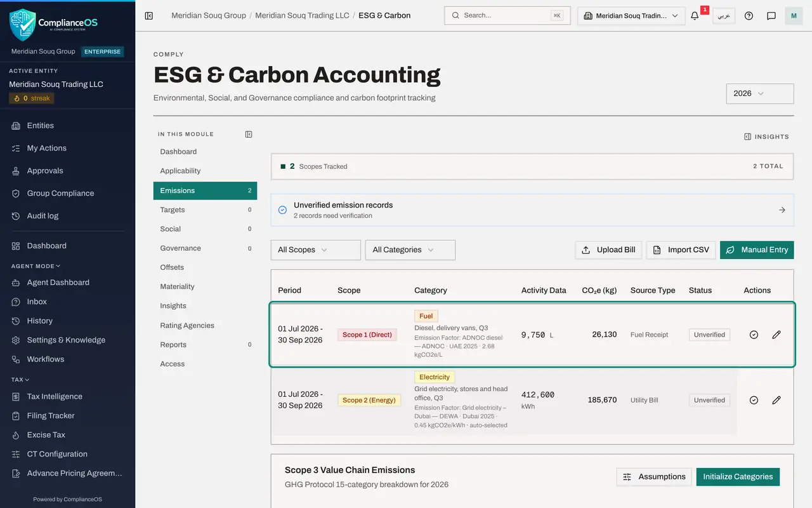The height and width of the screenshot is (508, 812).
Task: Open Meridian Souq Trading entity switcher
Action: point(631,16)
